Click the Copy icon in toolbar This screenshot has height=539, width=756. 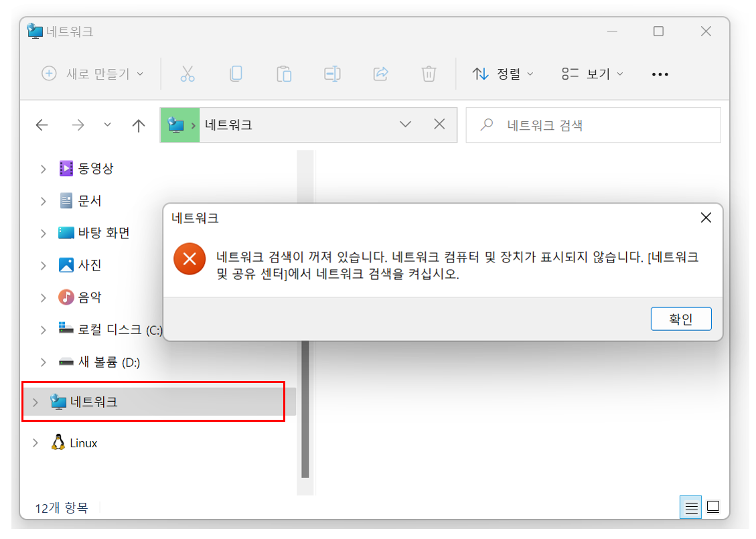point(236,74)
